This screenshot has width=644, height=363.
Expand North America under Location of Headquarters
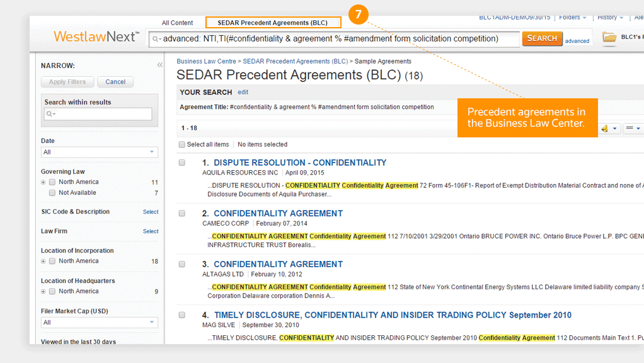(43, 292)
